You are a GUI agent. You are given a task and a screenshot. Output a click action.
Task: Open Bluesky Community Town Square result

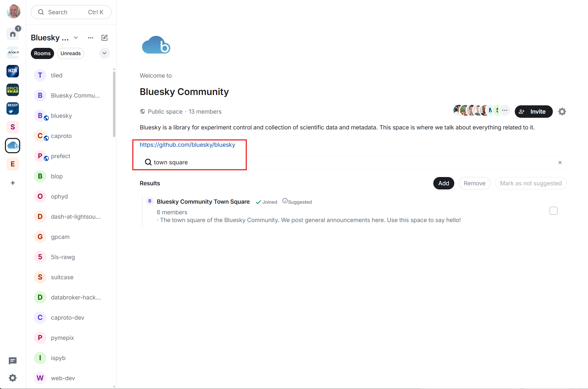(203, 202)
